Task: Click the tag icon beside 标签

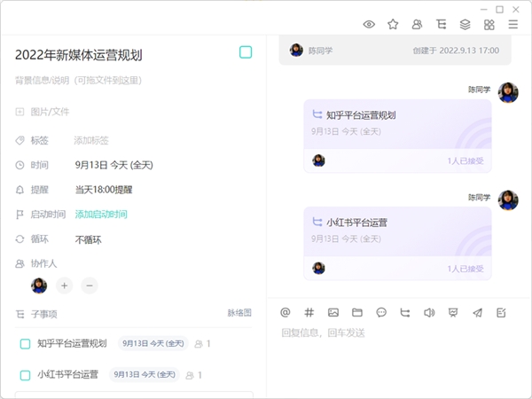Action: point(20,140)
